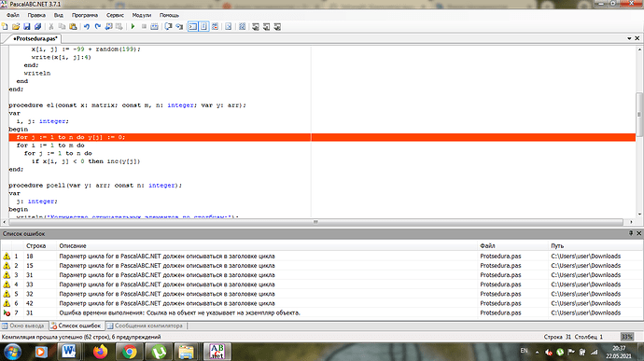644x361 pixels.
Task: Select warning 1 at line 18
Action: click(x=321, y=257)
